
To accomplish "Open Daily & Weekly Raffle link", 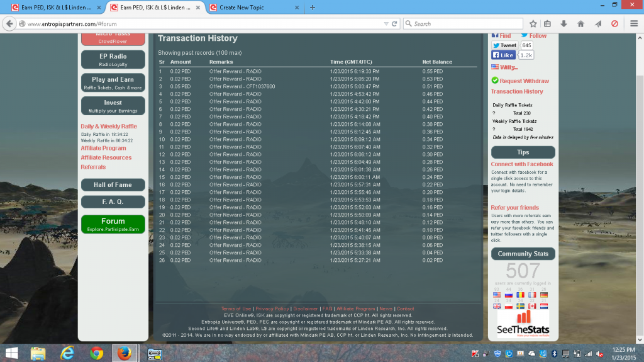I will pos(109,127).
